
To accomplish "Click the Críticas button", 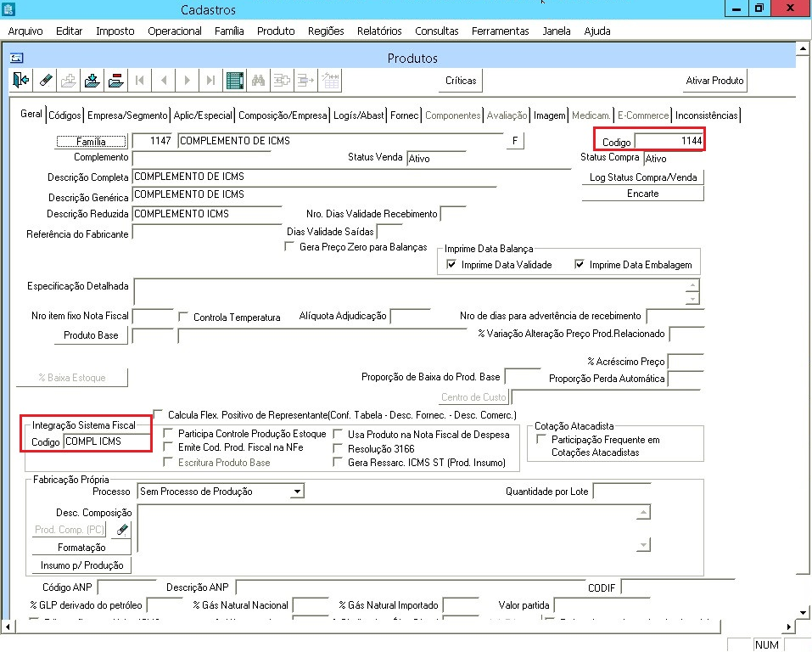I will pos(461,81).
